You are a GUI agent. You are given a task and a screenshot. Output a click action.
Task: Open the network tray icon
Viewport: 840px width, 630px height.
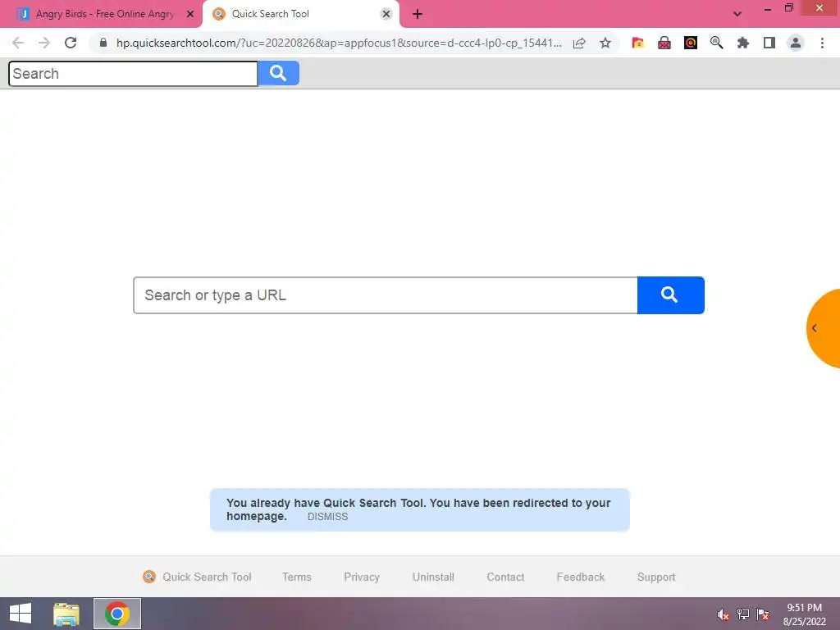point(743,614)
